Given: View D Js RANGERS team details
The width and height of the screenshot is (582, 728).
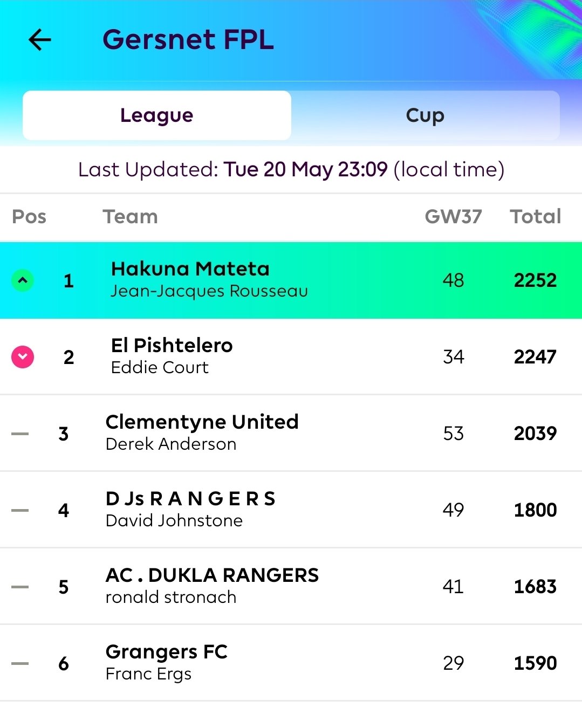Looking at the screenshot, I should click(291, 510).
